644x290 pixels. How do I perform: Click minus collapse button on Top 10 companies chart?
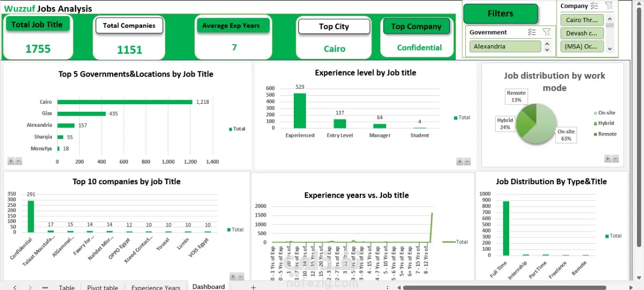click(x=240, y=276)
